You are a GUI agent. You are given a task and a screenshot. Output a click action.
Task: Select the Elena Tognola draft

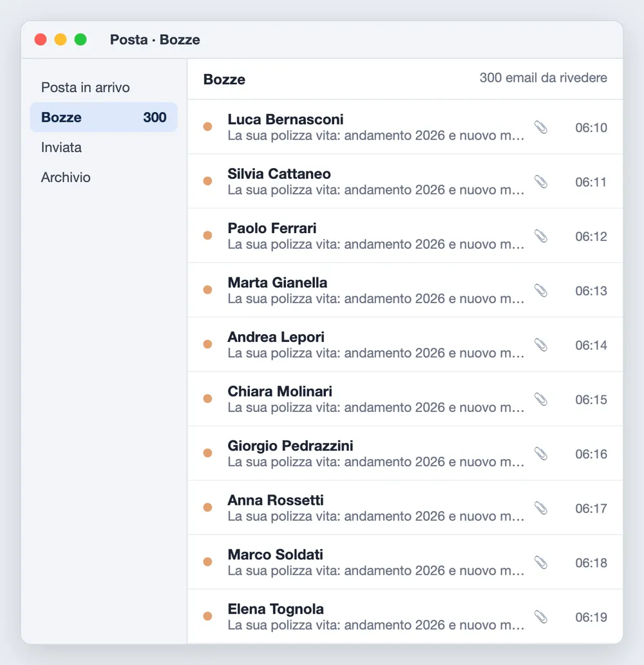click(405, 616)
